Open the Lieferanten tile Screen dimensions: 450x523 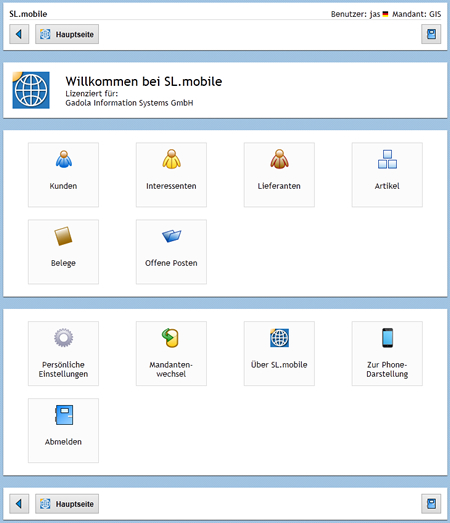coord(279,175)
